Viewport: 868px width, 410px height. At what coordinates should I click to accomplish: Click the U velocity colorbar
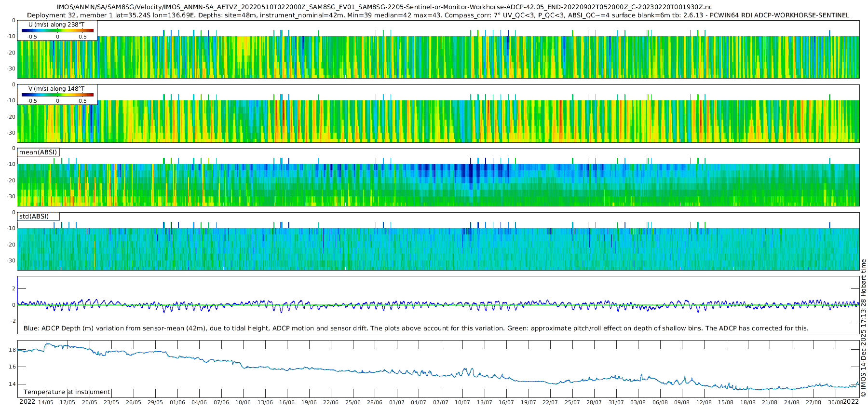click(57, 30)
